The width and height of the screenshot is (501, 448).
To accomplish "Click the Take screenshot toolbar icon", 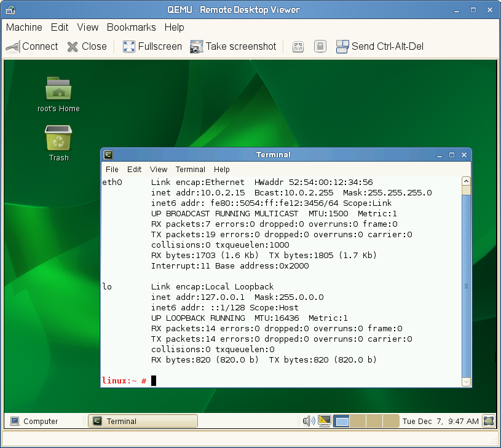I will point(197,46).
